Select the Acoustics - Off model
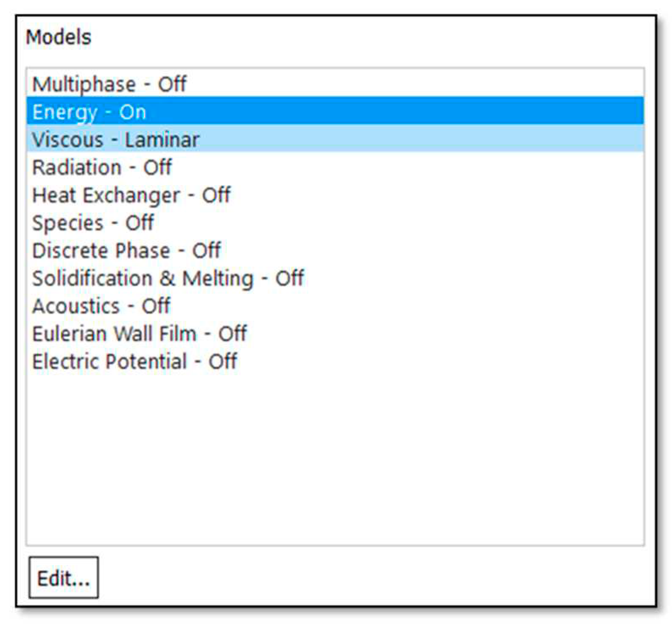 pos(101,306)
